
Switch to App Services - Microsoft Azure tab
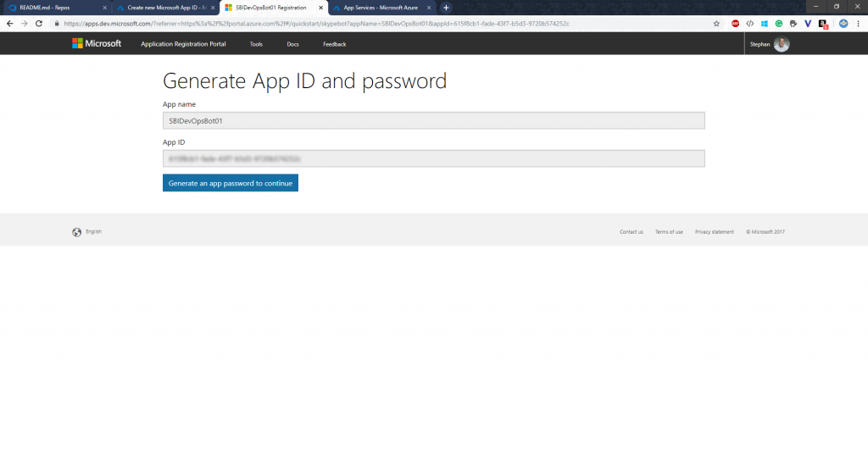click(x=381, y=8)
